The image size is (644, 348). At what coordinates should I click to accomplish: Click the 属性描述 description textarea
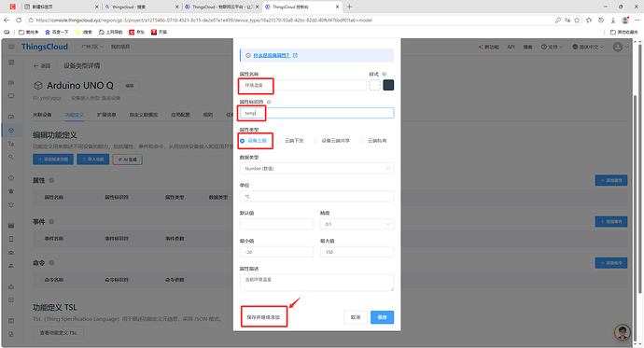316,283
